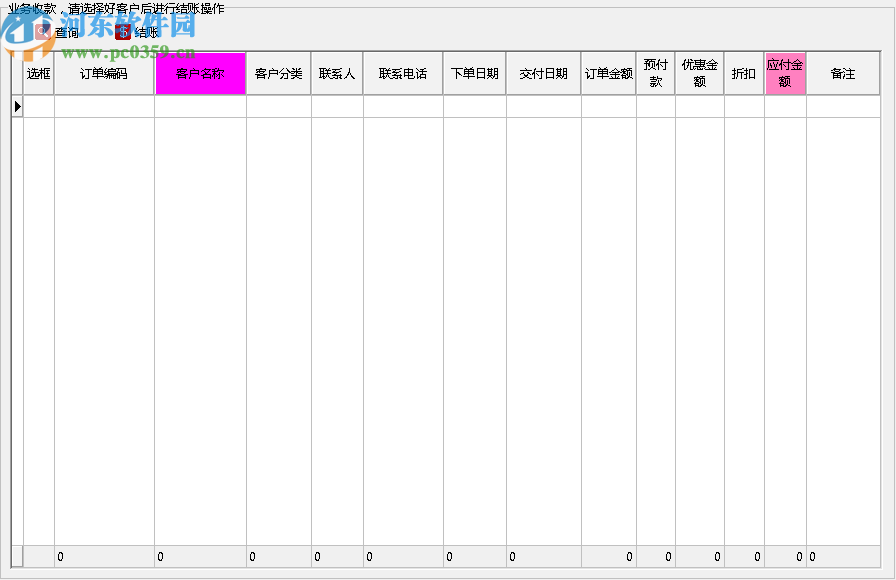Select the current row indicator arrow
Viewport: 896px width, 580px height.
[18, 106]
